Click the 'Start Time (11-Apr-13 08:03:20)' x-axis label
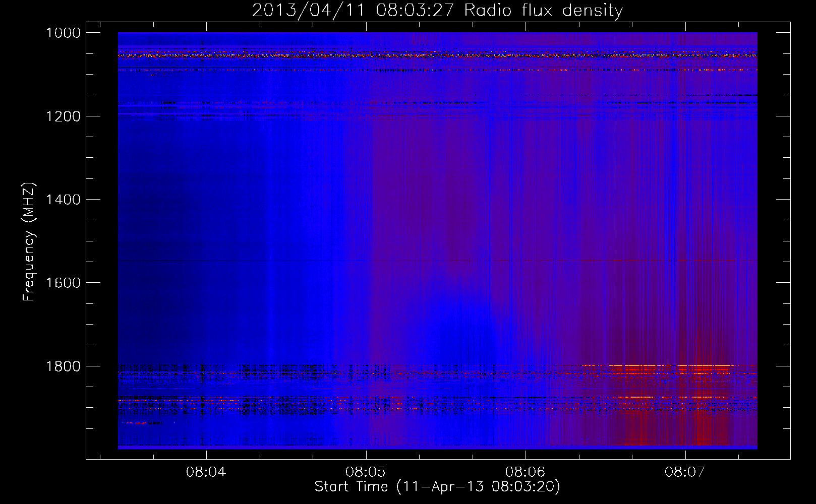The height and width of the screenshot is (504, 816). 437,487
